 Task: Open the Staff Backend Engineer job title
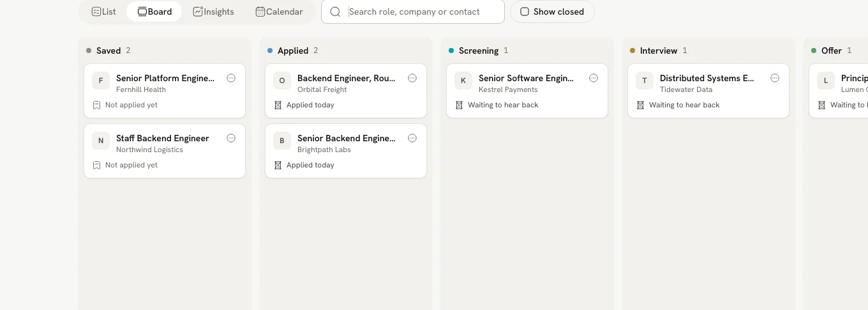pos(163,138)
